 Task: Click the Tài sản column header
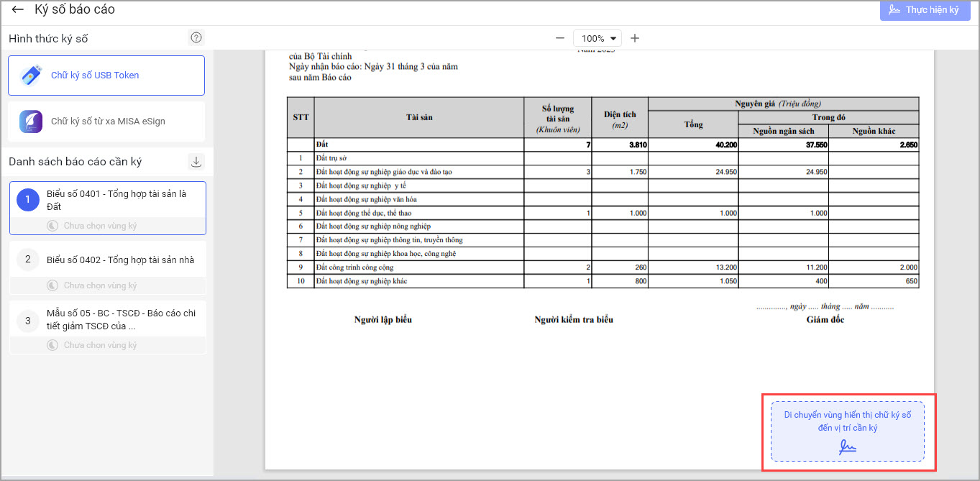[419, 117]
